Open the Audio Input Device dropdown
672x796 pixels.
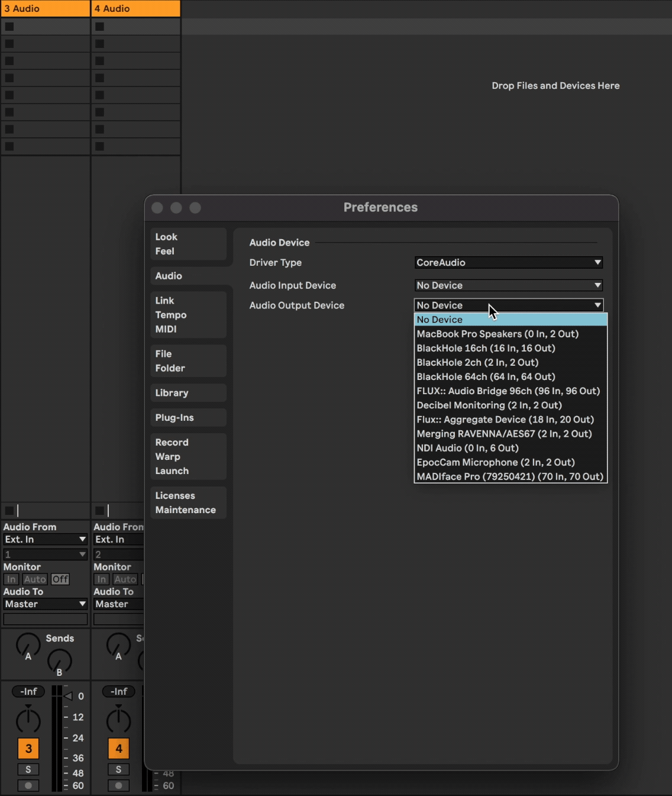[x=508, y=285]
